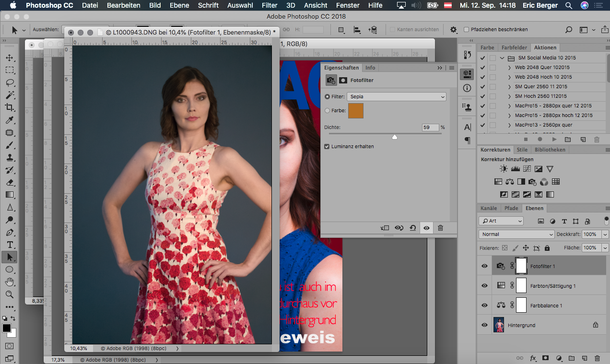The width and height of the screenshot is (610, 364).
Task: Select the Brush tool
Action: (x=10, y=145)
